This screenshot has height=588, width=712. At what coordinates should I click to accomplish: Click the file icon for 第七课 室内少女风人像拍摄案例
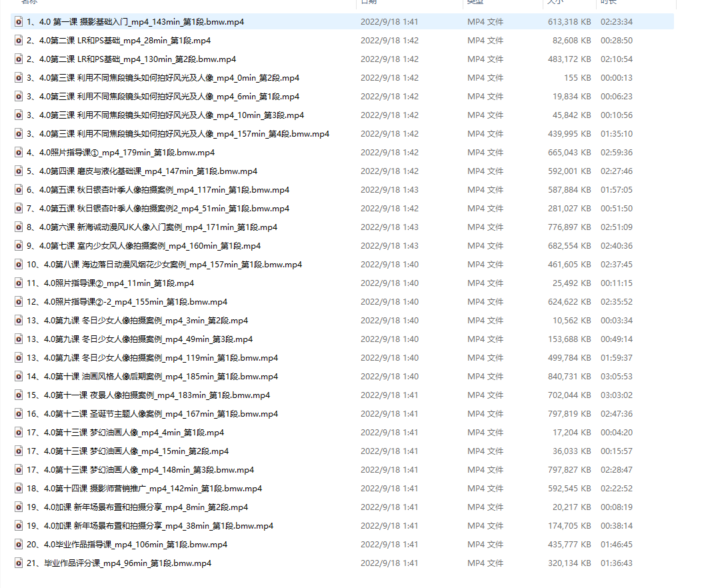[19, 245]
